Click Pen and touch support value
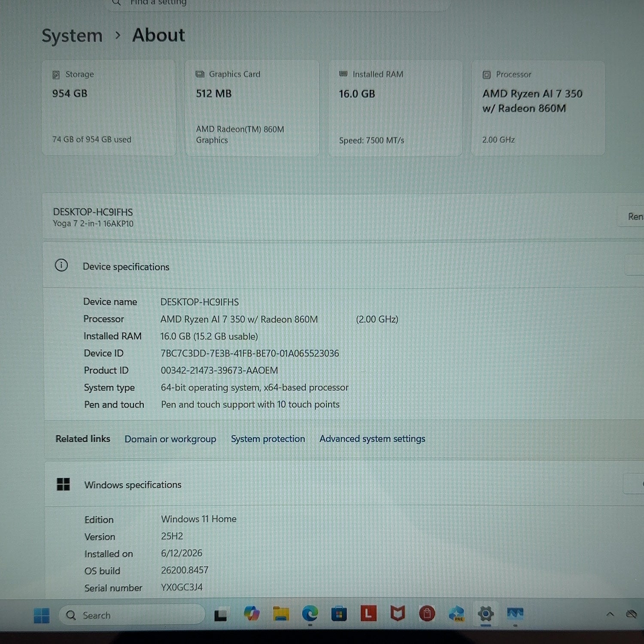The width and height of the screenshot is (644, 644). [250, 404]
